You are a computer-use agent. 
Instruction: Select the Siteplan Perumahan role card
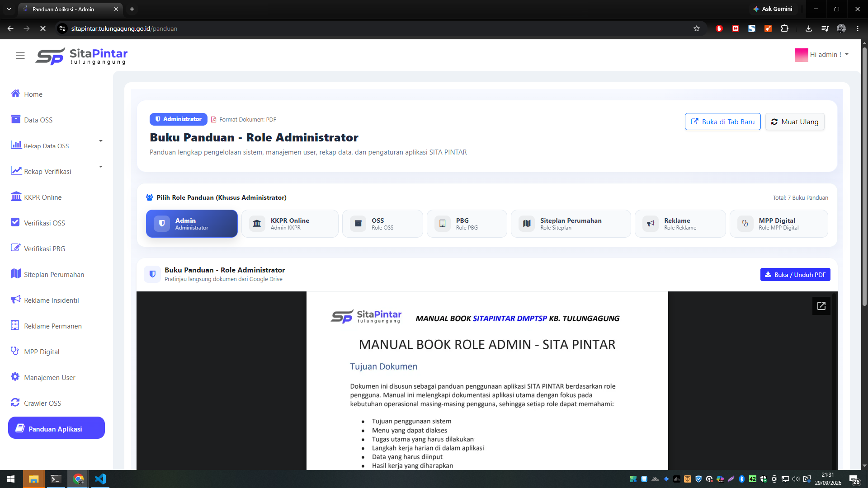pyautogui.click(x=571, y=224)
